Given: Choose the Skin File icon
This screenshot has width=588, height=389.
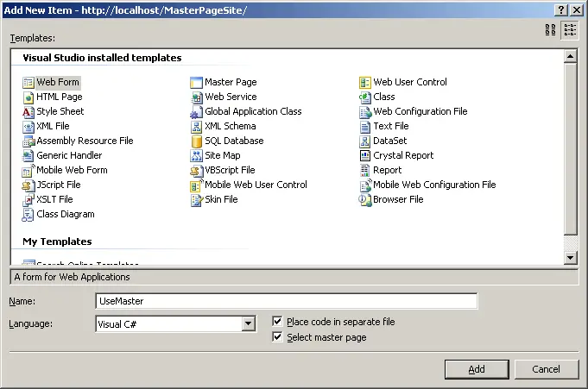Looking at the screenshot, I should click(196, 200).
